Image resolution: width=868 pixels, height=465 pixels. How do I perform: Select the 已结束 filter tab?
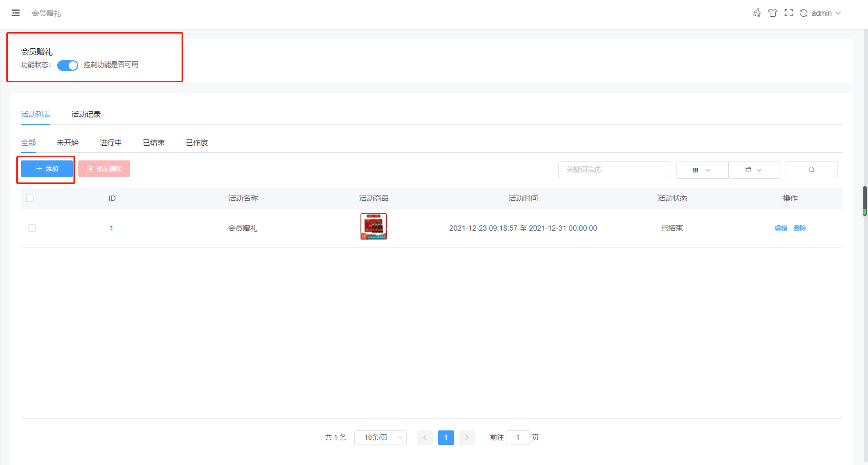pyautogui.click(x=154, y=143)
